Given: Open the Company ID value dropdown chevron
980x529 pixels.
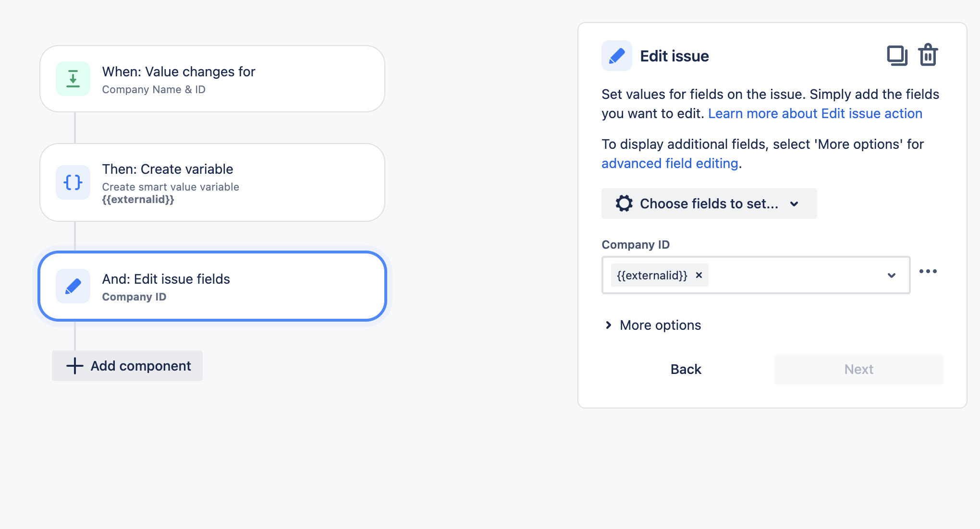Looking at the screenshot, I should [892, 275].
